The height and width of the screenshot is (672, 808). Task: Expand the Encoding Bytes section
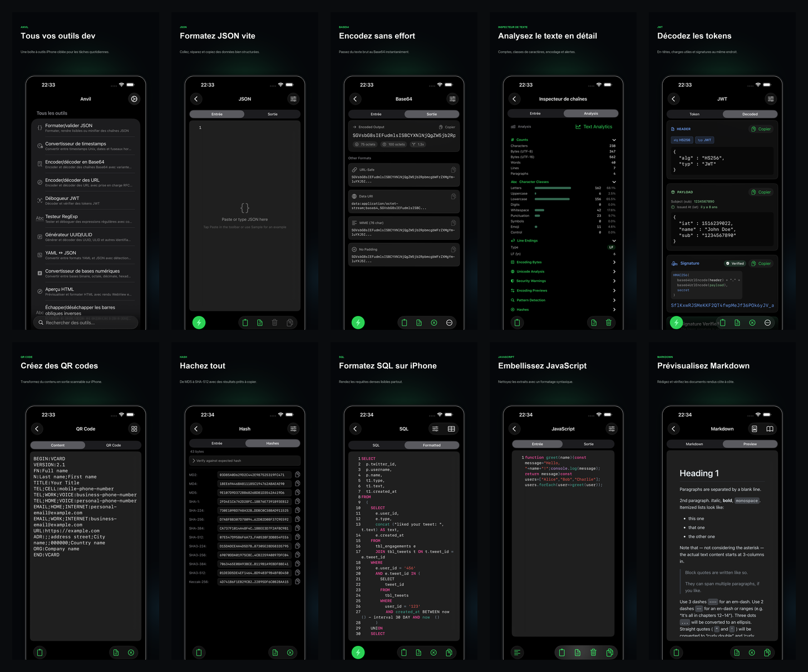pyautogui.click(x=563, y=262)
